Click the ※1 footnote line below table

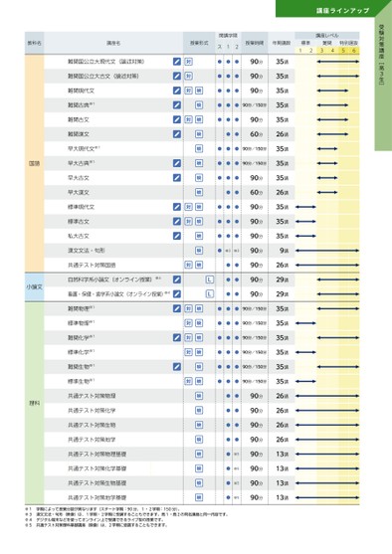pyautogui.click(x=101, y=509)
